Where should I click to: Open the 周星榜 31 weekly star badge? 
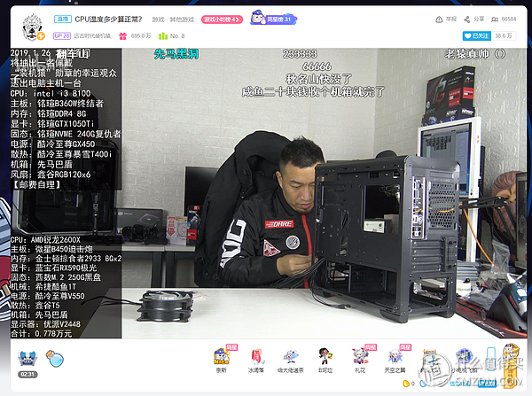pyautogui.click(x=273, y=18)
